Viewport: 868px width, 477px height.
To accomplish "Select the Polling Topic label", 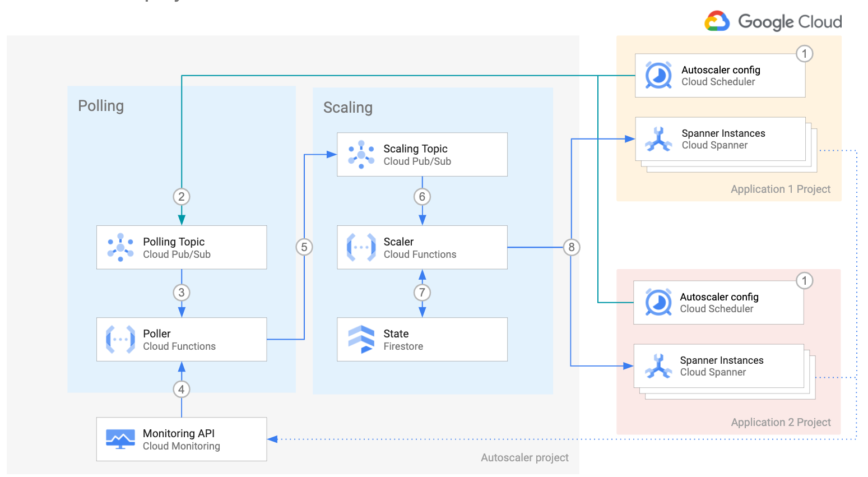I will 174,242.
